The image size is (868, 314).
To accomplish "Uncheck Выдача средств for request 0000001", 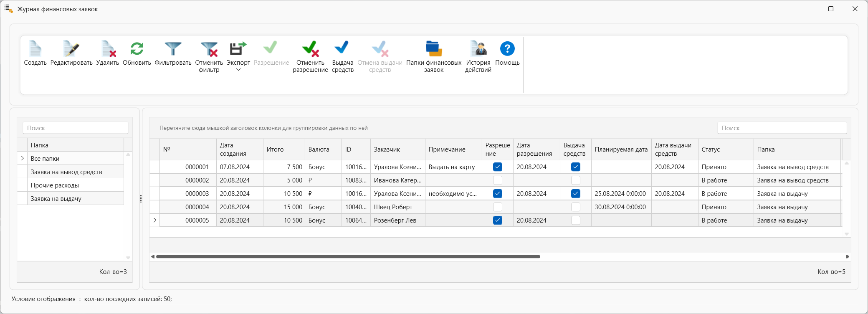I will (575, 167).
